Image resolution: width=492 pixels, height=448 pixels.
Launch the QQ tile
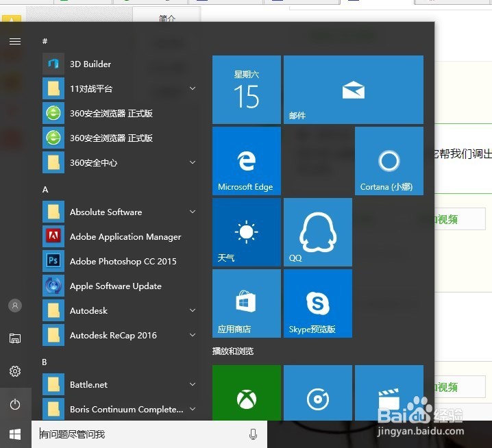[318, 232]
